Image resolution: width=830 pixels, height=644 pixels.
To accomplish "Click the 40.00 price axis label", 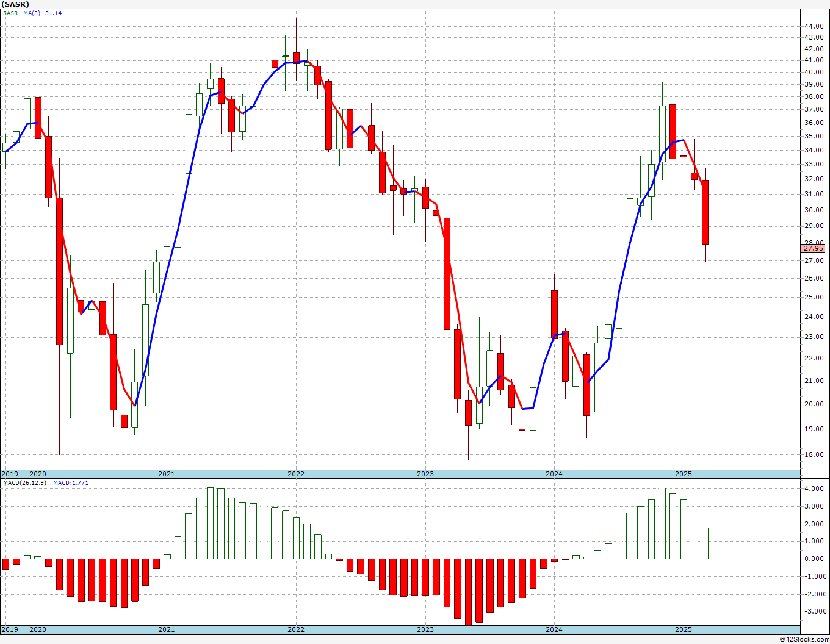I will [x=815, y=72].
